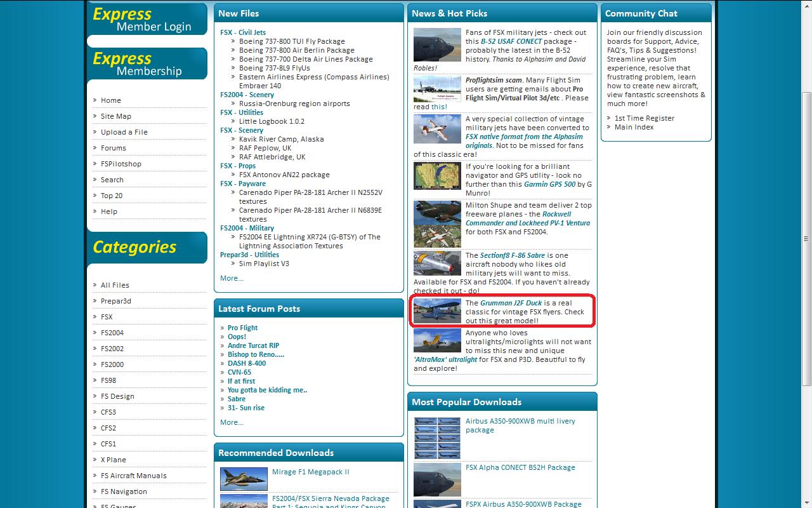Viewport: 812px width, 508px height.
Task: Open Sectionf8 F-86 Sabre link
Action: click(513, 255)
